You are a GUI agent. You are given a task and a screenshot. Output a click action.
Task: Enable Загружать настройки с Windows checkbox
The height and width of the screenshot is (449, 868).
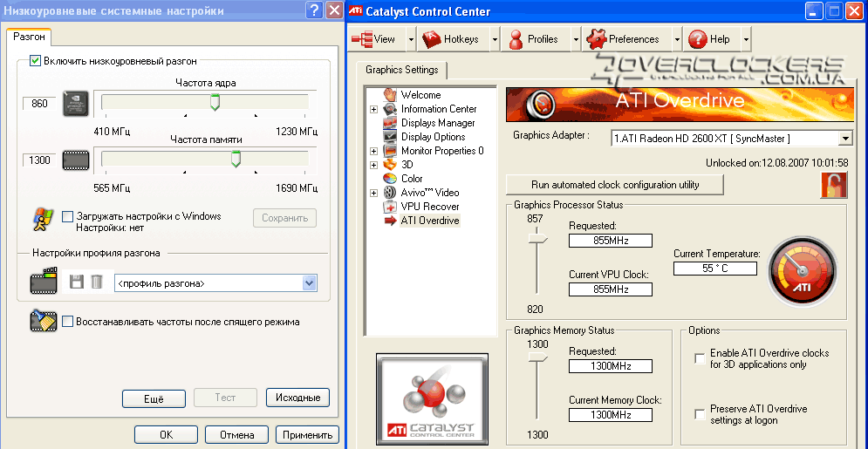[67, 216]
